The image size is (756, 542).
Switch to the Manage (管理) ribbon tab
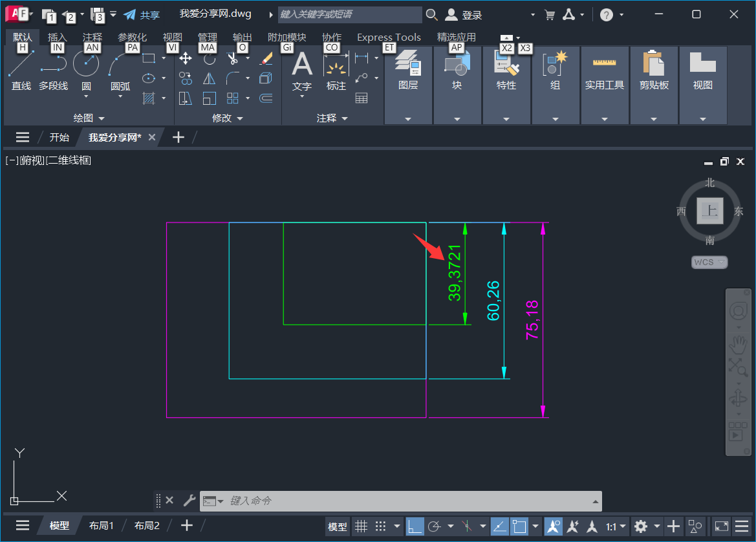[x=208, y=37]
